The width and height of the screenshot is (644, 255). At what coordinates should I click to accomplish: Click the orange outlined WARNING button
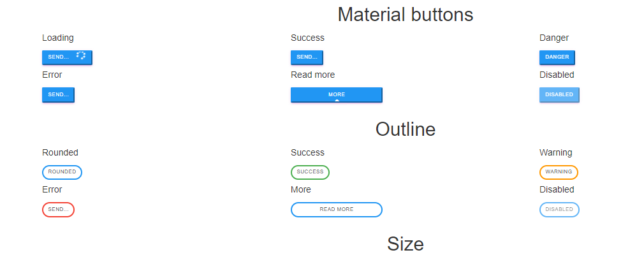(x=559, y=172)
